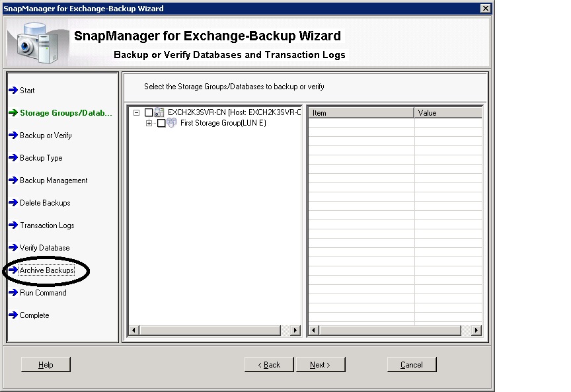The height and width of the screenshot is (392, 571).
Task: Click the Help button
Action: coord(46,364)
